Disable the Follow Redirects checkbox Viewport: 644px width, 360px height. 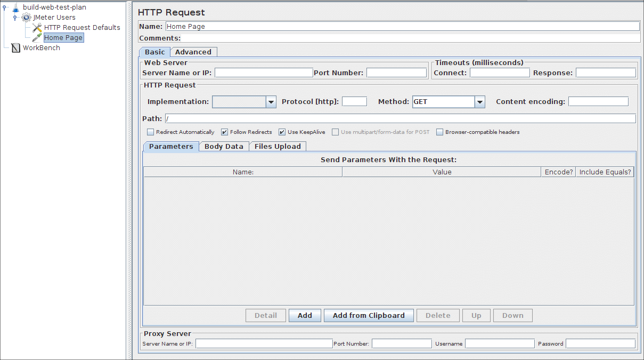click(224, 132)
